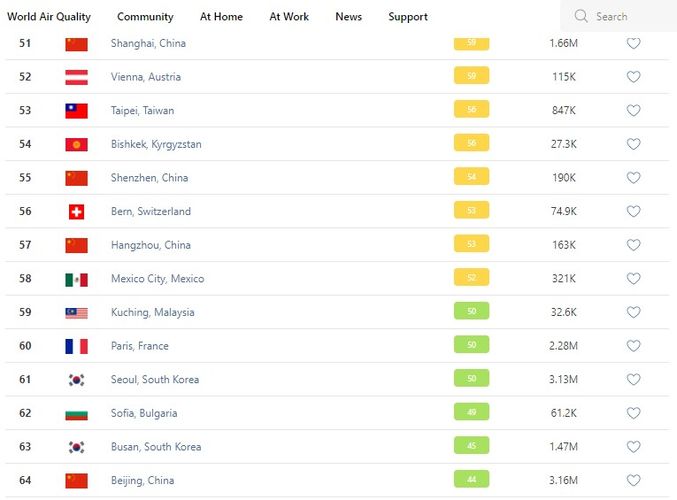Toggle favorite heart for Paris, France
The image size is (677, 500).
633,346
